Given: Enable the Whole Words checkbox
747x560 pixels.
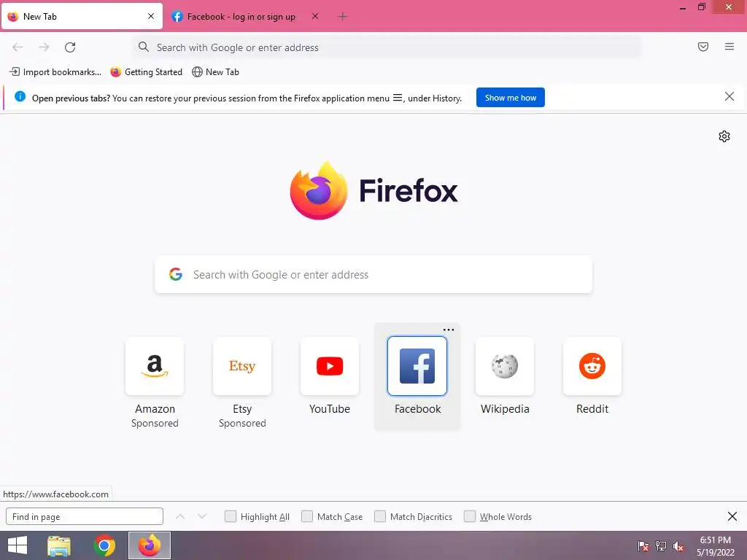Looking at the screenshot, I should (x=470, y=516).
